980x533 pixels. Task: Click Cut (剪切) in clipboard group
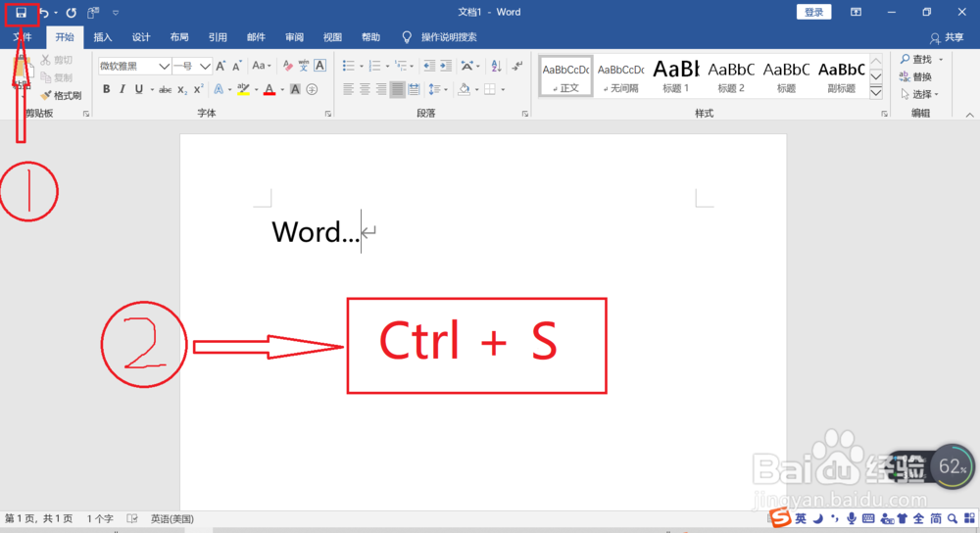pos(57,60)
